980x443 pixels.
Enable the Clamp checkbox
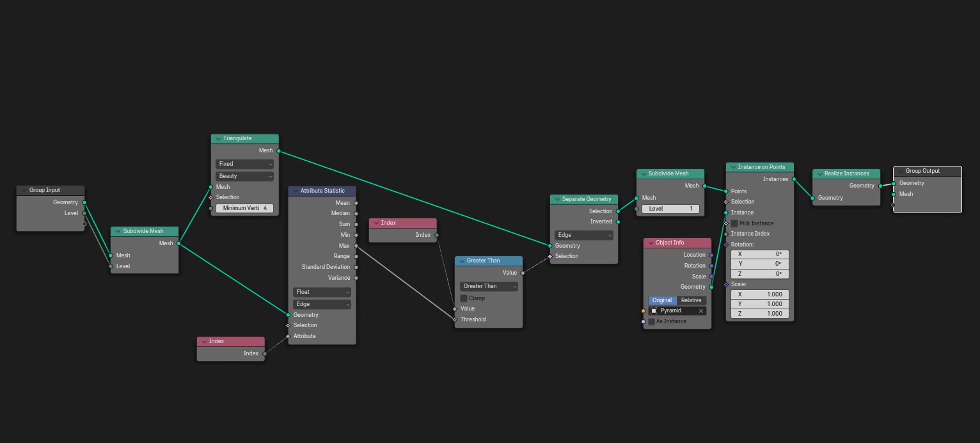coord(464,298)
